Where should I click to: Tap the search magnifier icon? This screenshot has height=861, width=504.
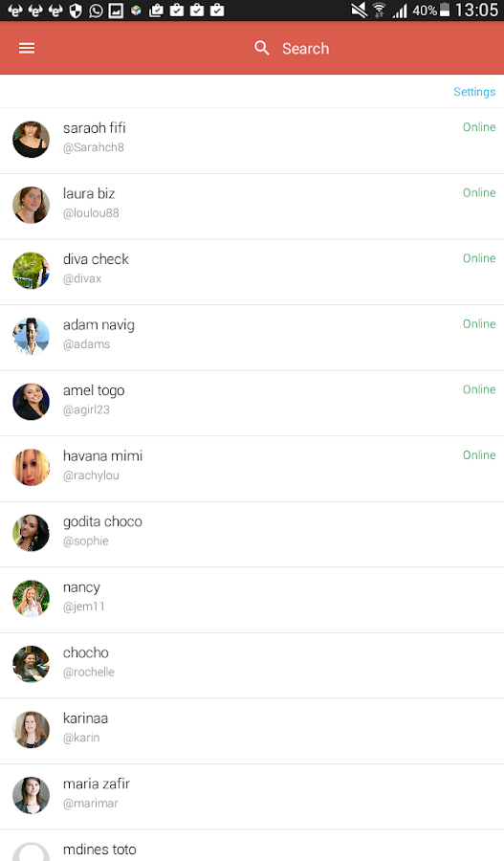point(262,49)
